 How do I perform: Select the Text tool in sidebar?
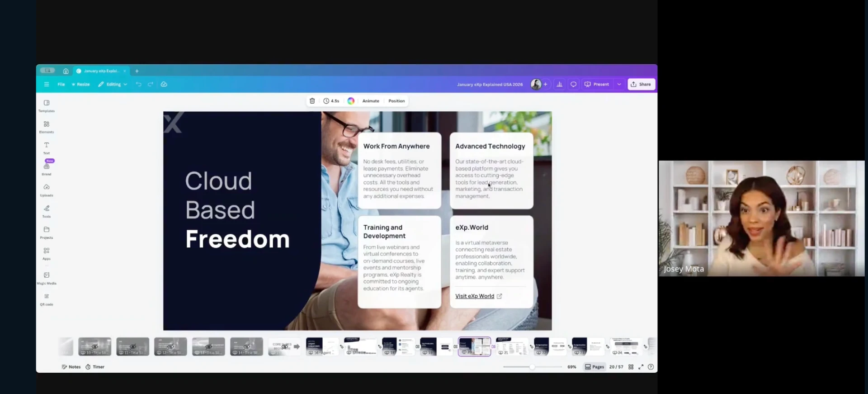47,148
